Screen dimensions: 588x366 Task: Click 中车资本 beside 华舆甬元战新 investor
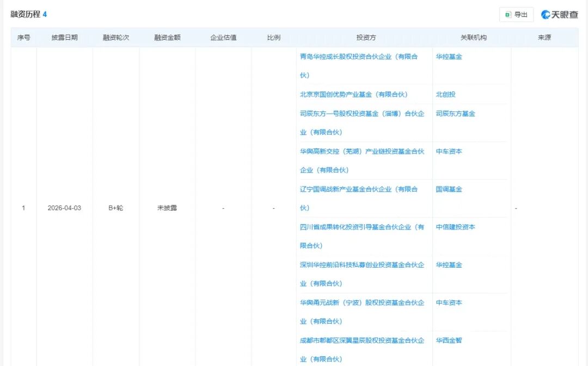pyautogui.click(x=449, y=302)
